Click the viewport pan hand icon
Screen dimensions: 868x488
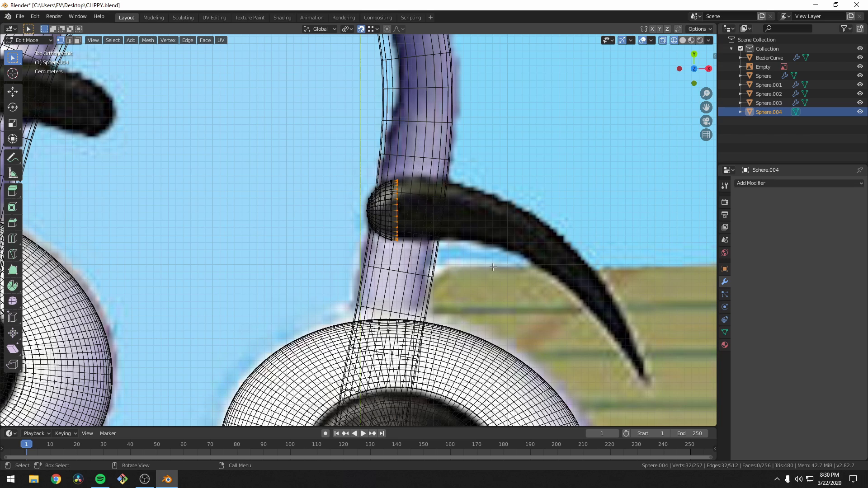click(x=706, y=107)
